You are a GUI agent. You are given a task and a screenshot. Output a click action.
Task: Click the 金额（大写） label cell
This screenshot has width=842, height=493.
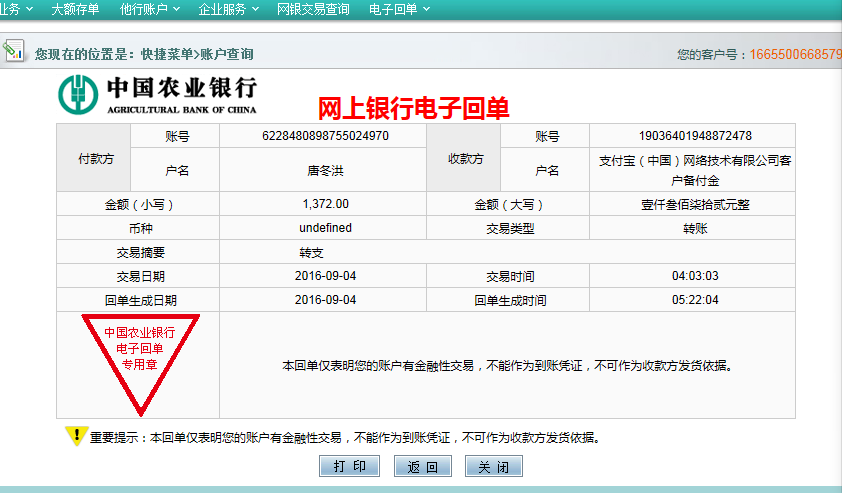coord(508,204)
